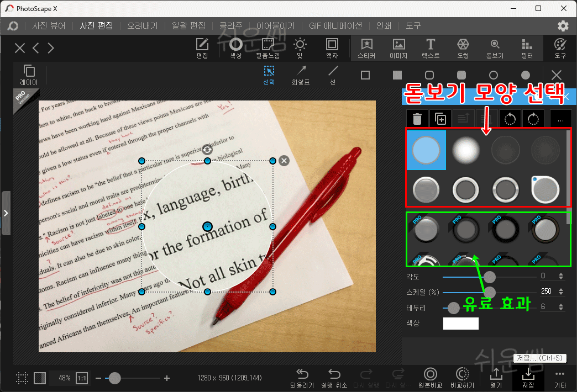Image resolution: width=577 pixels, height=392 pixels.
Task: Switch to 도구 tab in top menu
Action: pos(413,26)
